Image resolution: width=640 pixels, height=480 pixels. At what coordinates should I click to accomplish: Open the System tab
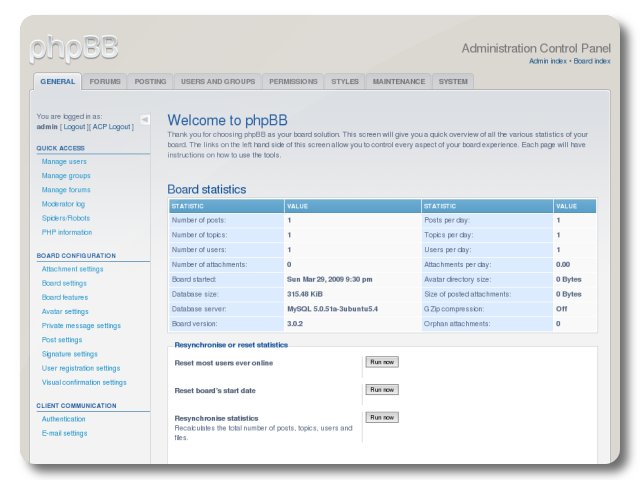click(453, 82)
